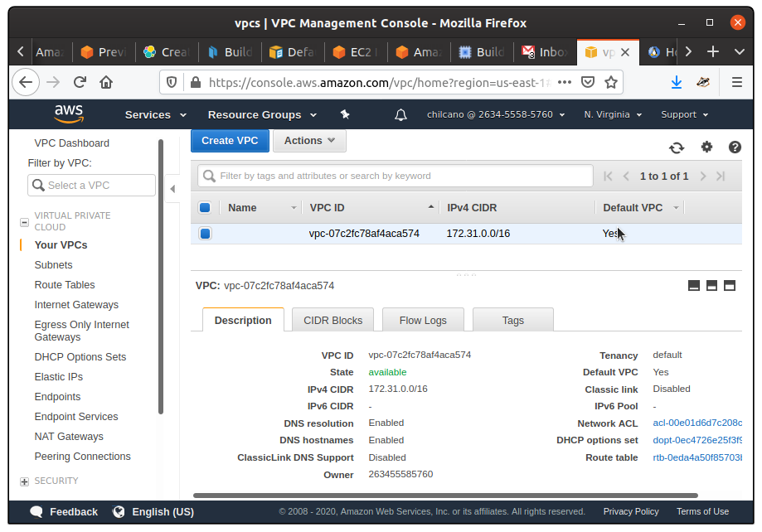Toggle the select-all checkbox in table header

pos(205,208)
